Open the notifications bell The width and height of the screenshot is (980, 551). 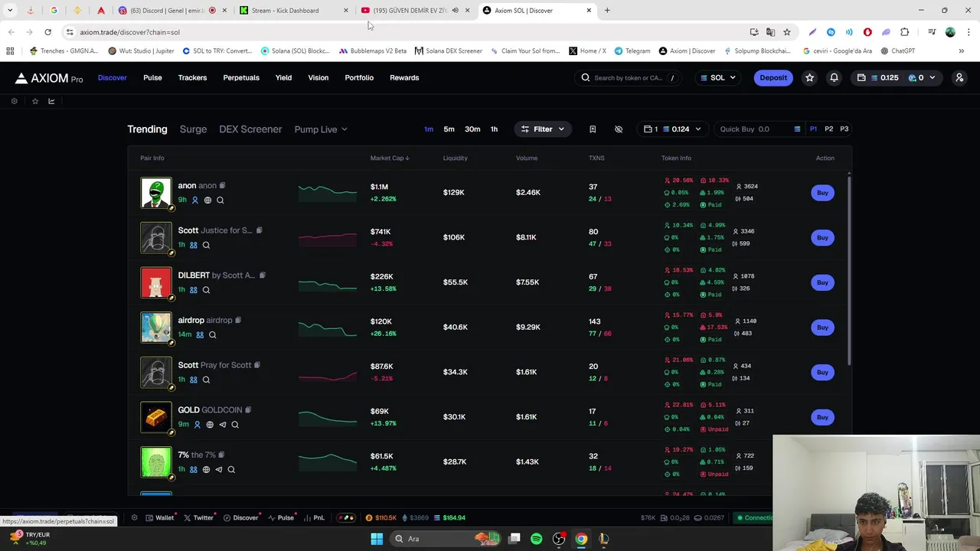tap(834, 77)
